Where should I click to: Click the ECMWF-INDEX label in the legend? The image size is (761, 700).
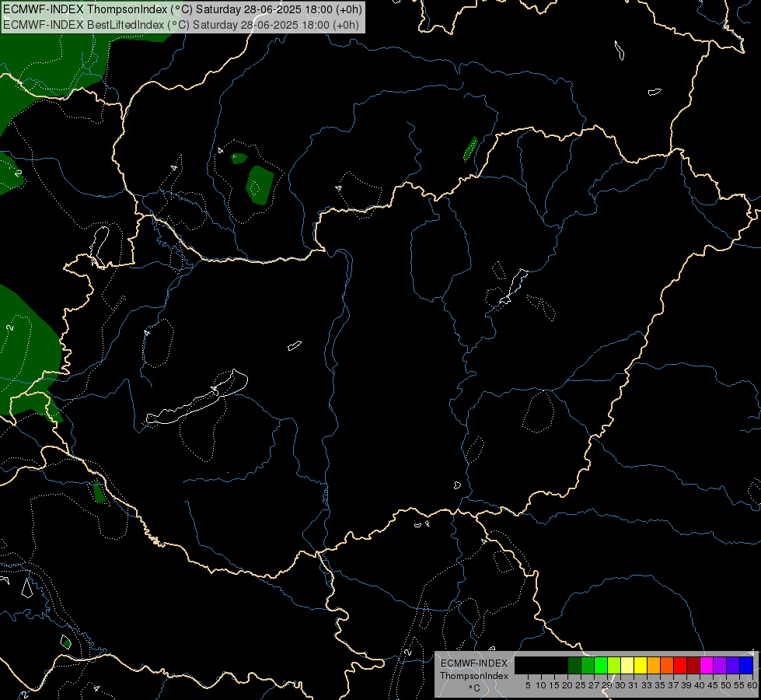[474, 663]
